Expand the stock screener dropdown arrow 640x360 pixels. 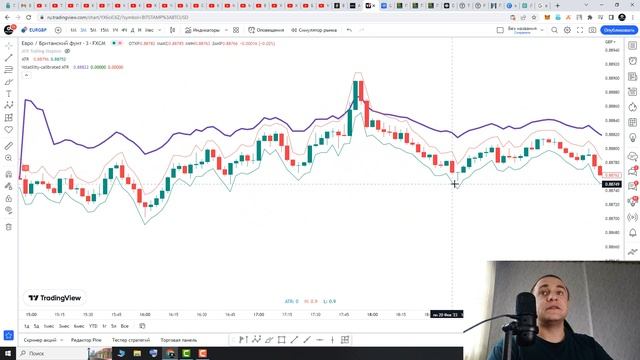[x=62, y=340]
